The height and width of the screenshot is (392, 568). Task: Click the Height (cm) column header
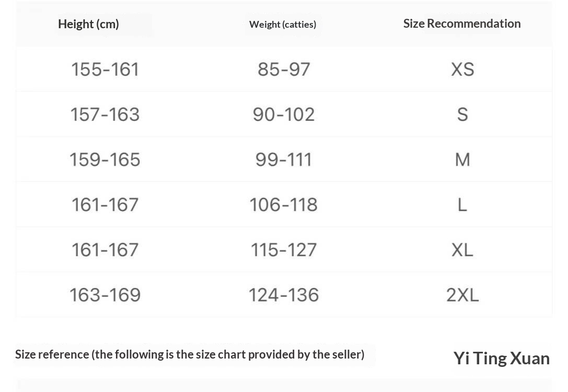coord(88,24)
